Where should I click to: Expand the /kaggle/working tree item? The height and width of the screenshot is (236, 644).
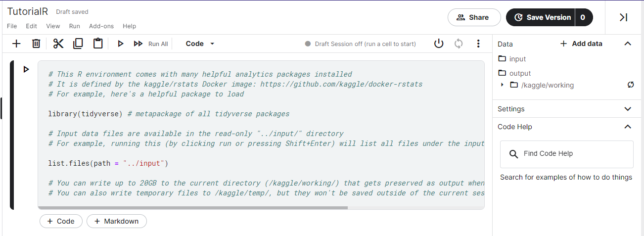click(x=502, y=85)
